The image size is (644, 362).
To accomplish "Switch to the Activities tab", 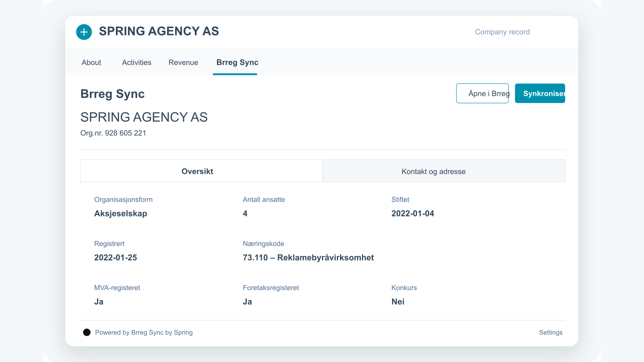I will pos(137,62).
